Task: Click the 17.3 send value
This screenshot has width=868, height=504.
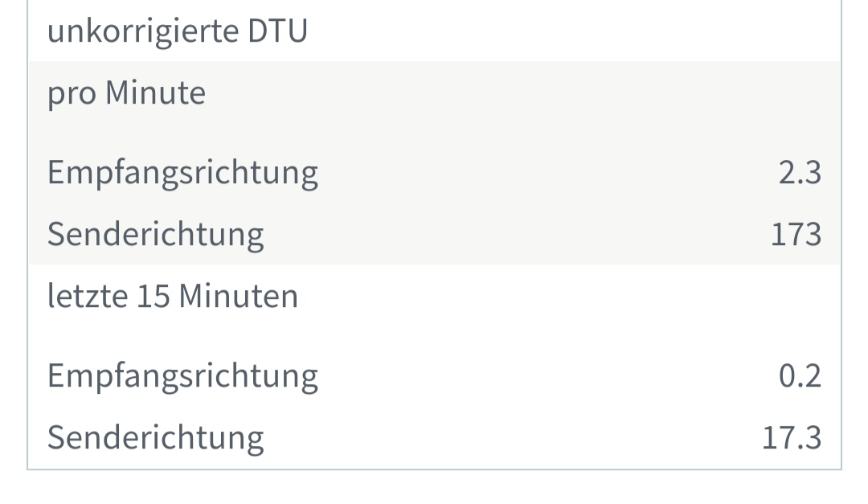Action: pyautogui.click(x=792, y=437)
